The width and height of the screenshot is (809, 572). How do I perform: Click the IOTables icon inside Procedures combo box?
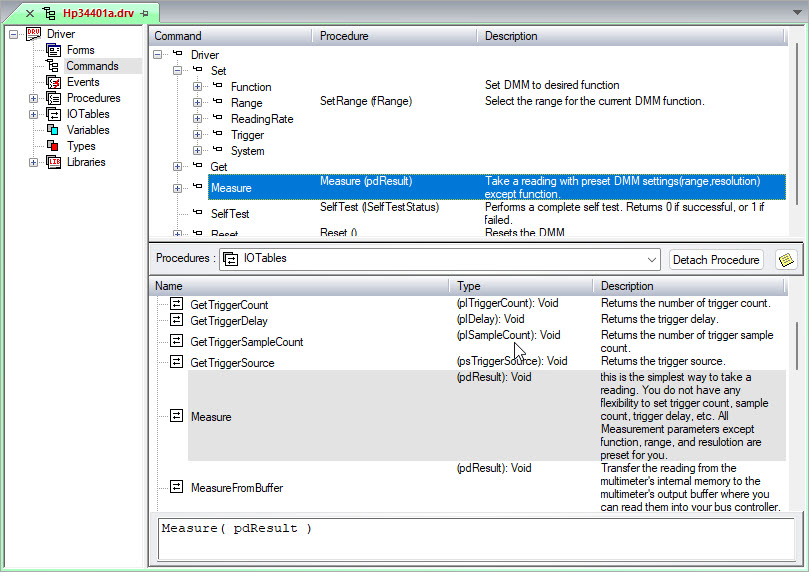pyautogui.click(x=231, y=259)
